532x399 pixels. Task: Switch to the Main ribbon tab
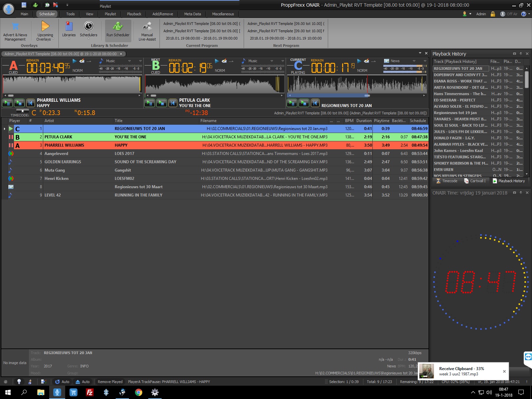point(24,14)
